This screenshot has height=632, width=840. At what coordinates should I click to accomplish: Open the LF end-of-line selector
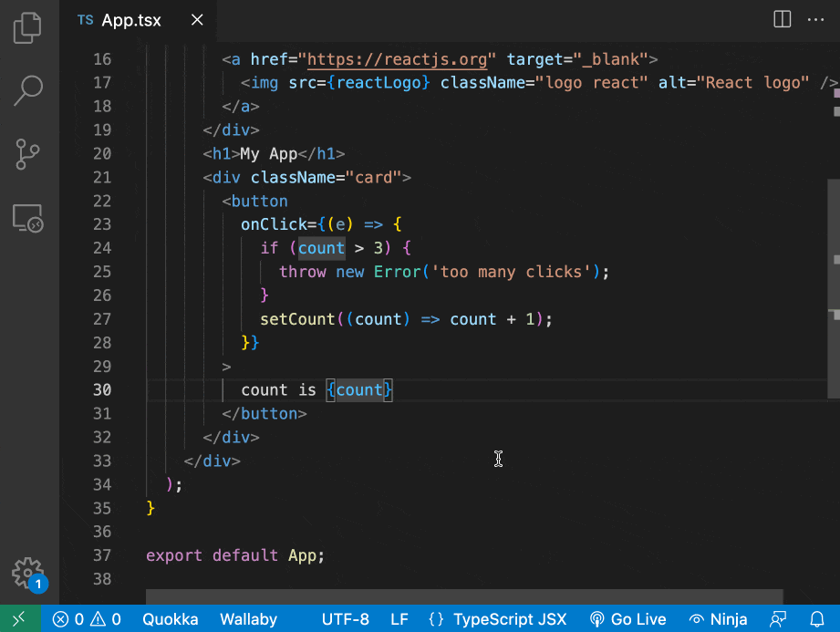tap(399, 619)
